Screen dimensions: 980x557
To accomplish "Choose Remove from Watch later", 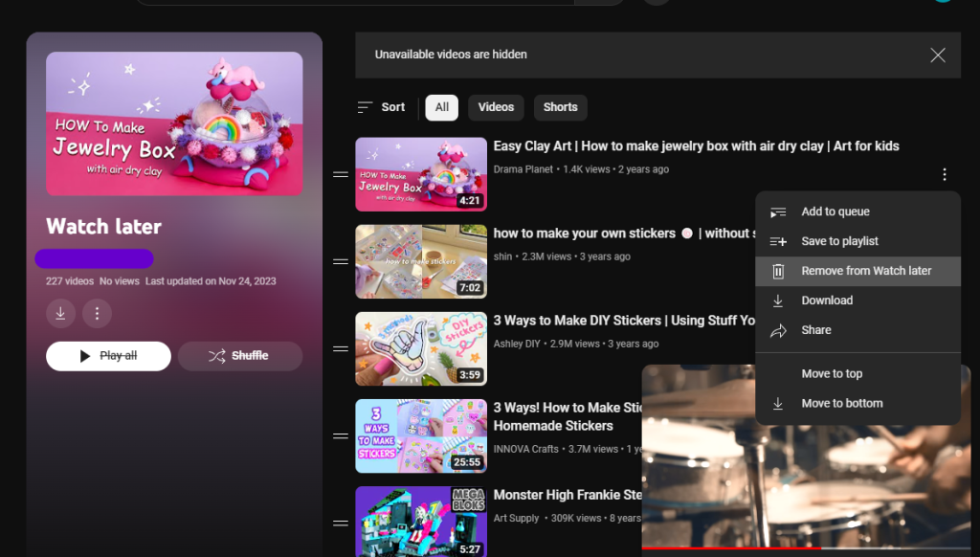I will pos(857,271).
